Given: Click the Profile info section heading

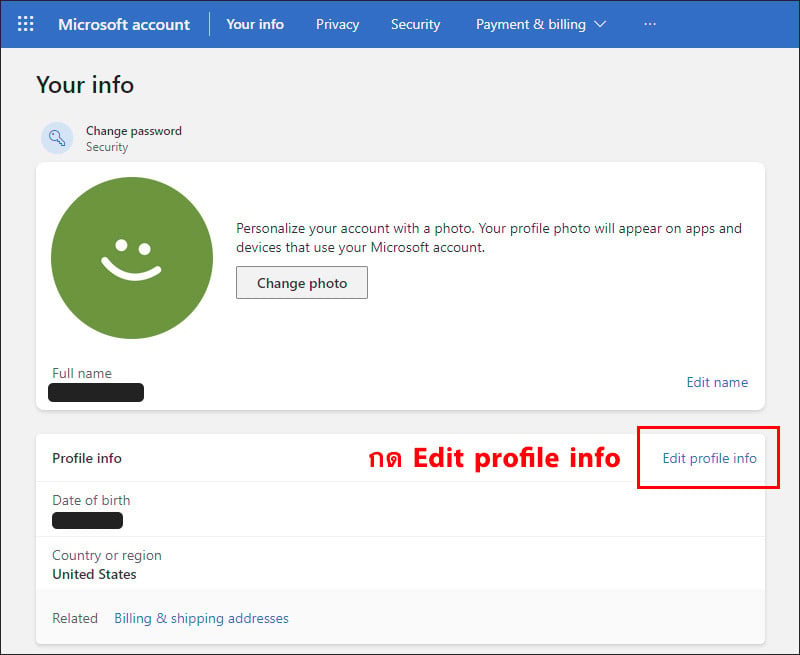Looking at the screenshot, I should [87, 458].
